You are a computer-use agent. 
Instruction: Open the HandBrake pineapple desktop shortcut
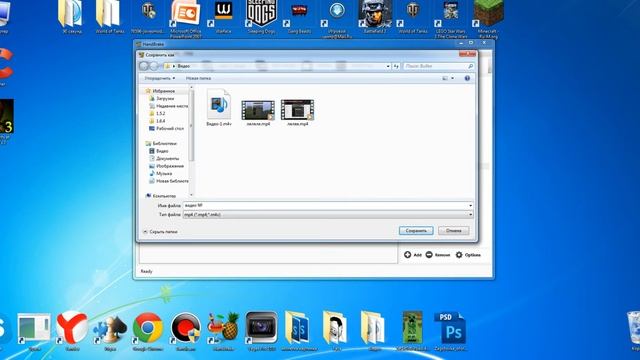pos(223,331)
